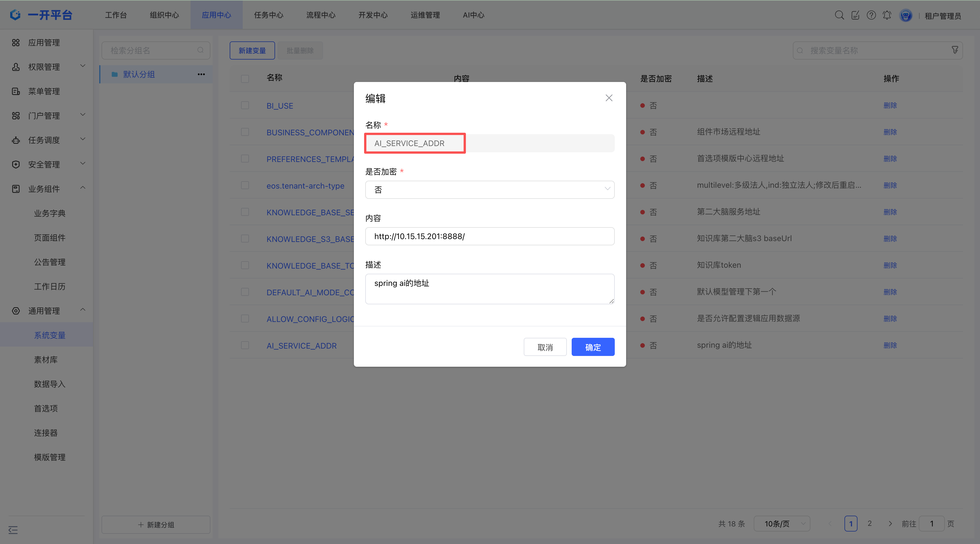Click the search magnifier icon in top bar

(x=839, y=15)
